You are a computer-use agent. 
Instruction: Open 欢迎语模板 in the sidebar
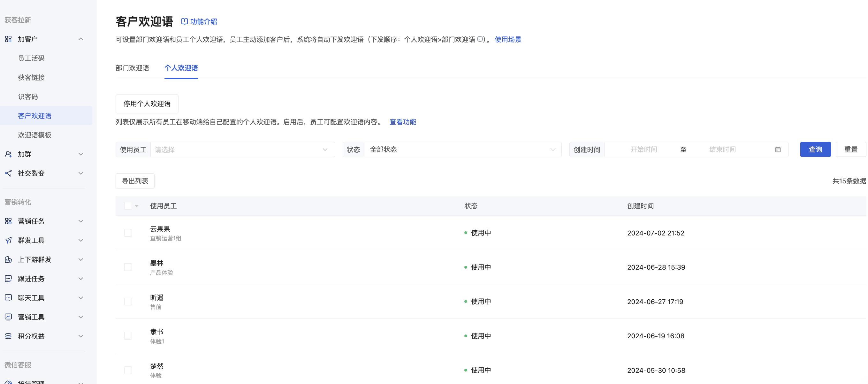[x=35, y=135]
